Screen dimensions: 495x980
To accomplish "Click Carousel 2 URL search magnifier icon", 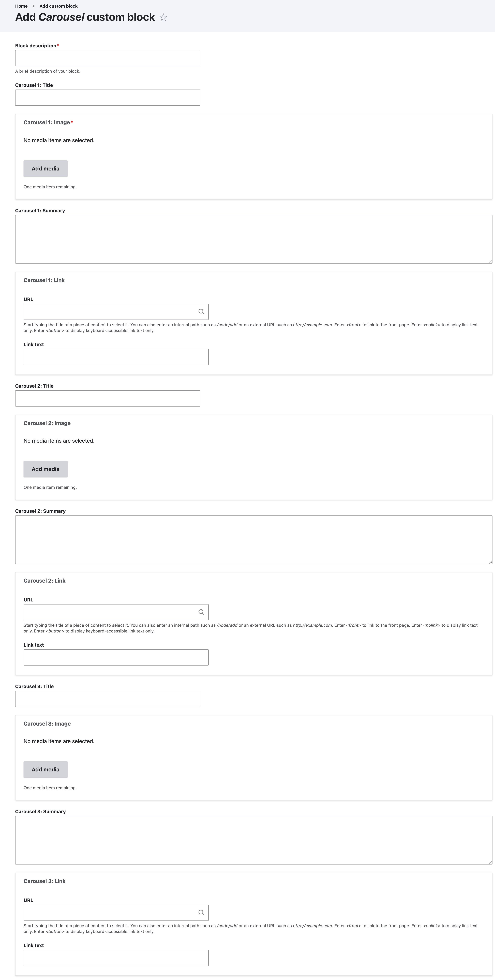I will [x=201, y=612].
